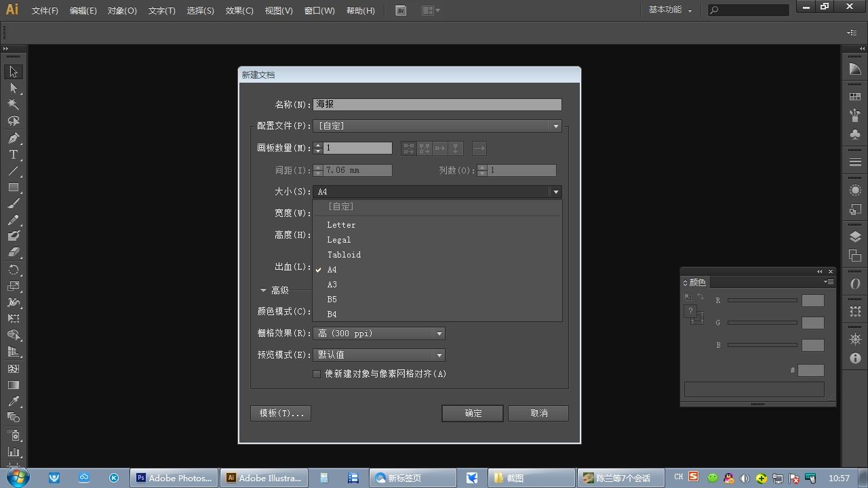Click the hex color input field
The height and width of the screenshot is (488, 868).
(811, 370)
